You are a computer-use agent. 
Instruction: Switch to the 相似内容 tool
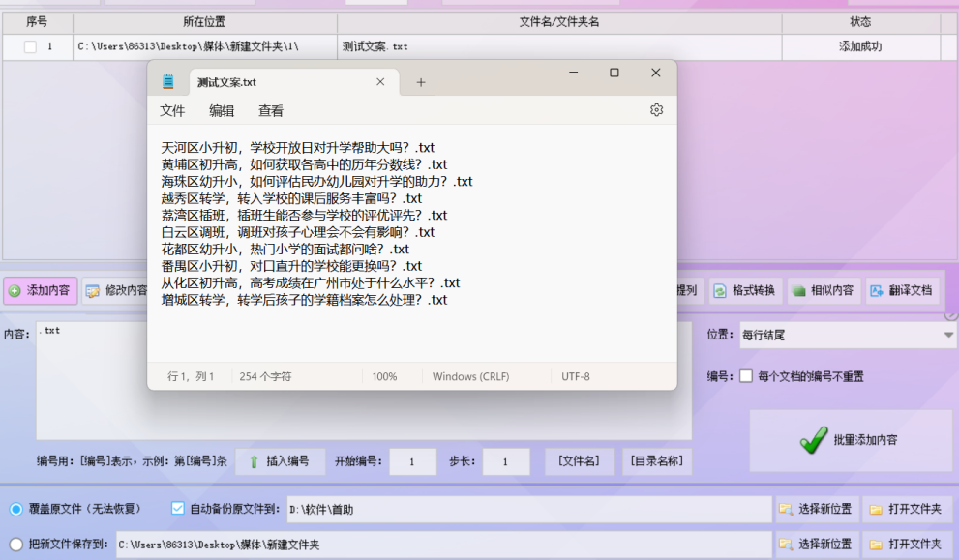click(x=822, y=290)
